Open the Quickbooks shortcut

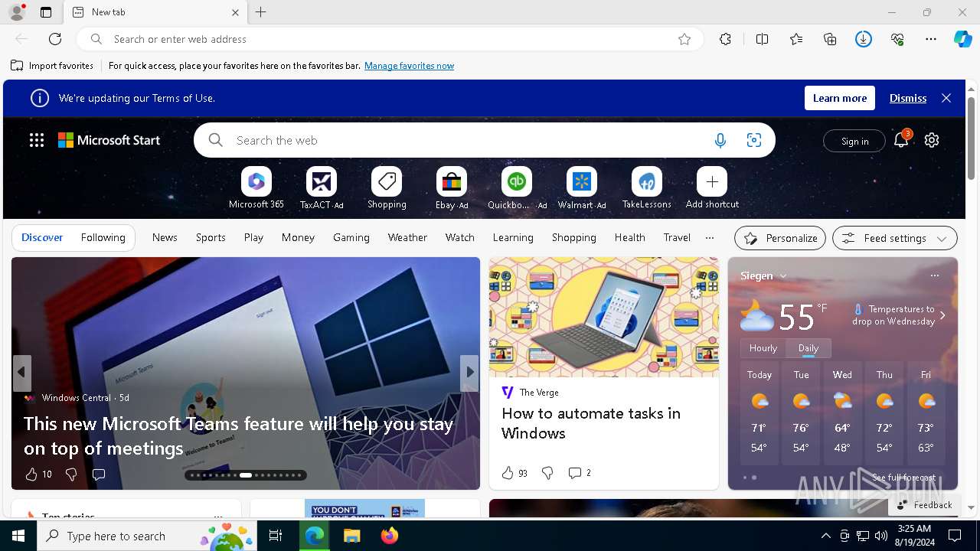tap(517, 188)
